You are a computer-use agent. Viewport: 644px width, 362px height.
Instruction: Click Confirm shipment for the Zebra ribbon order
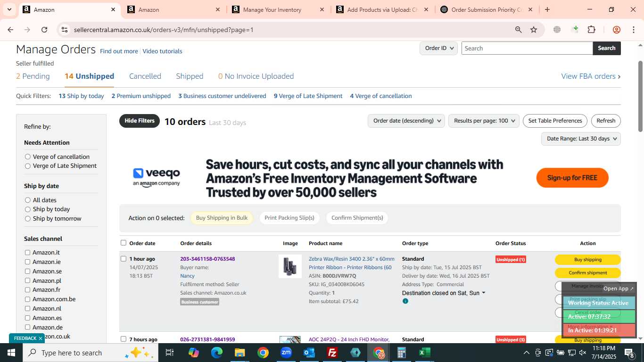click(x=588, y=273)
